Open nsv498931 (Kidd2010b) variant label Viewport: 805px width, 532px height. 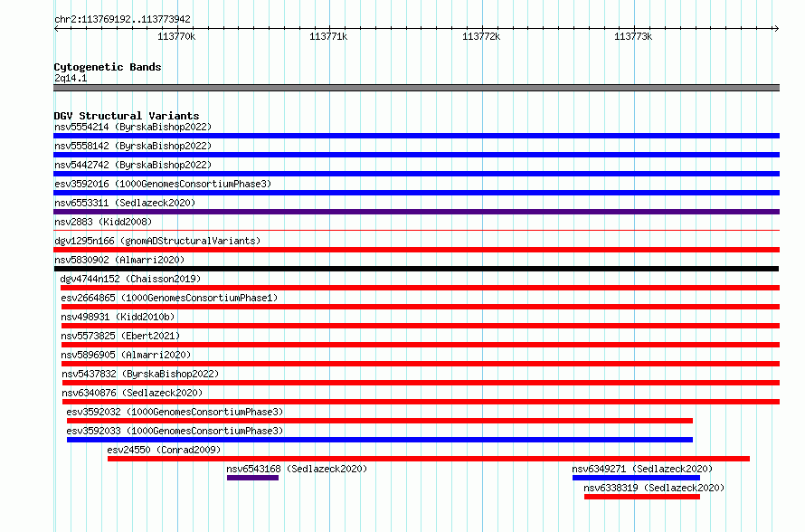click(118, 317)
